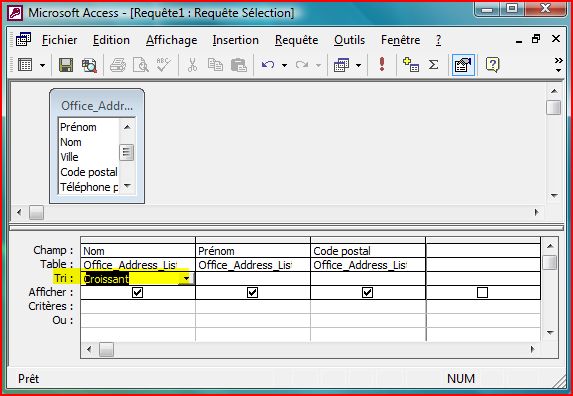
Task: Open the Fenêtre menu
Action: (x=401, y=40)
